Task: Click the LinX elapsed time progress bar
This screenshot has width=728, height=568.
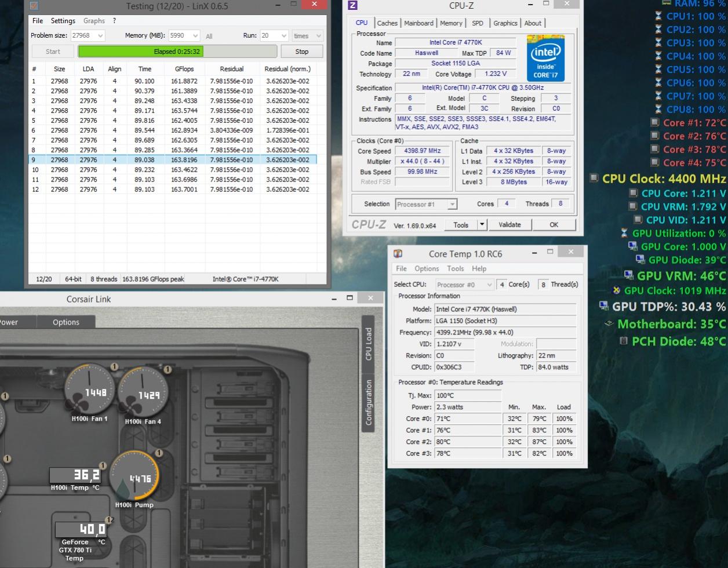Action: tap(177, 52)
